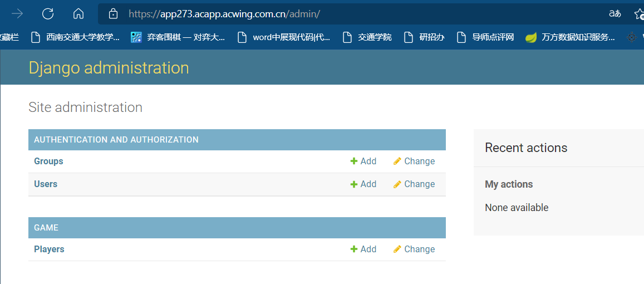Image resolution: width=644 pixels, height=284 pixels.
Task: Click the browser forward arrow
Action: [17, 14]
